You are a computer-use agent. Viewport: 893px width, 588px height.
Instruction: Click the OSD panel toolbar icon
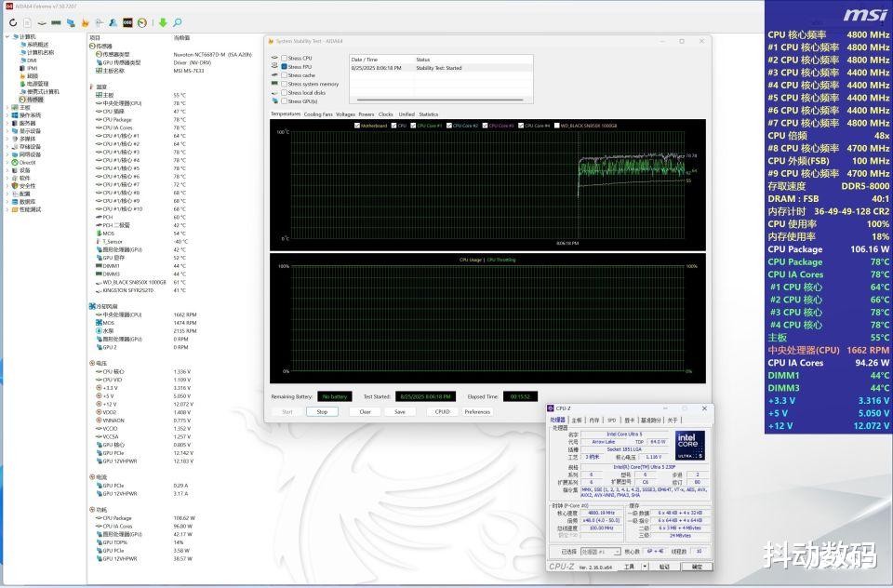coord(127,22)
